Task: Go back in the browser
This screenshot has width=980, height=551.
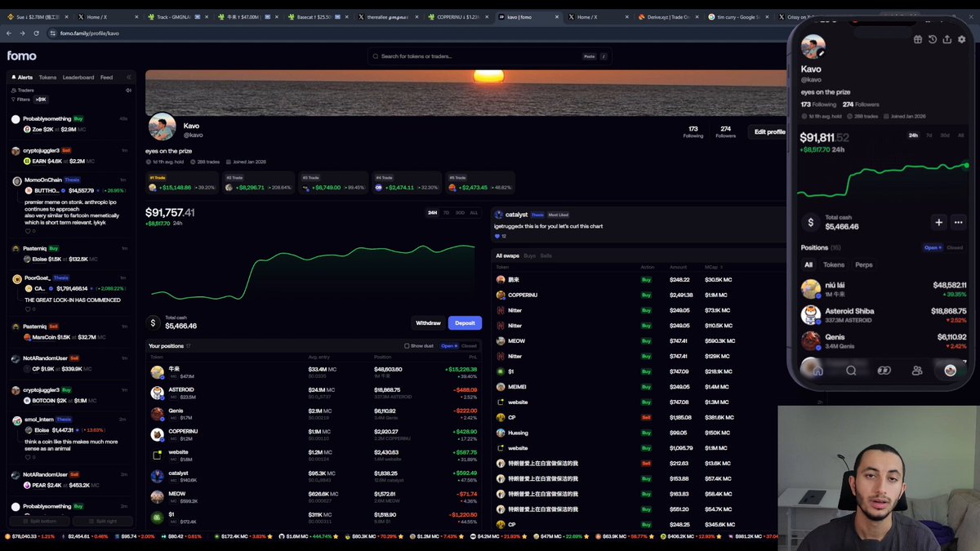Action: pos(9,33)
